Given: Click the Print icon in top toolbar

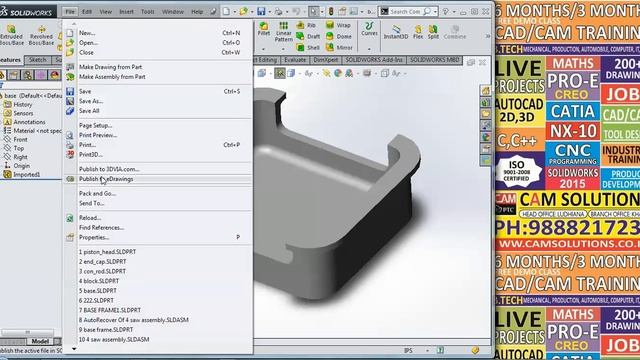Looking at the screenshot, I should (x=278, y=11).
